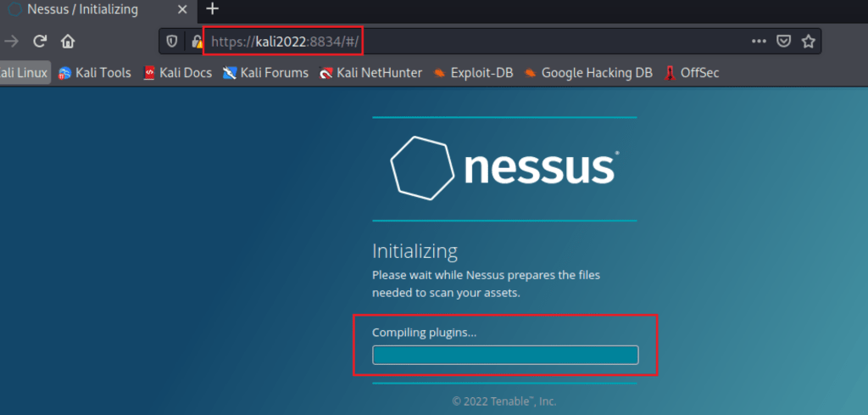Click the Compiling plugins progress bar
Image resolution: width=868 pixels, height=415 pixels.
505,355
